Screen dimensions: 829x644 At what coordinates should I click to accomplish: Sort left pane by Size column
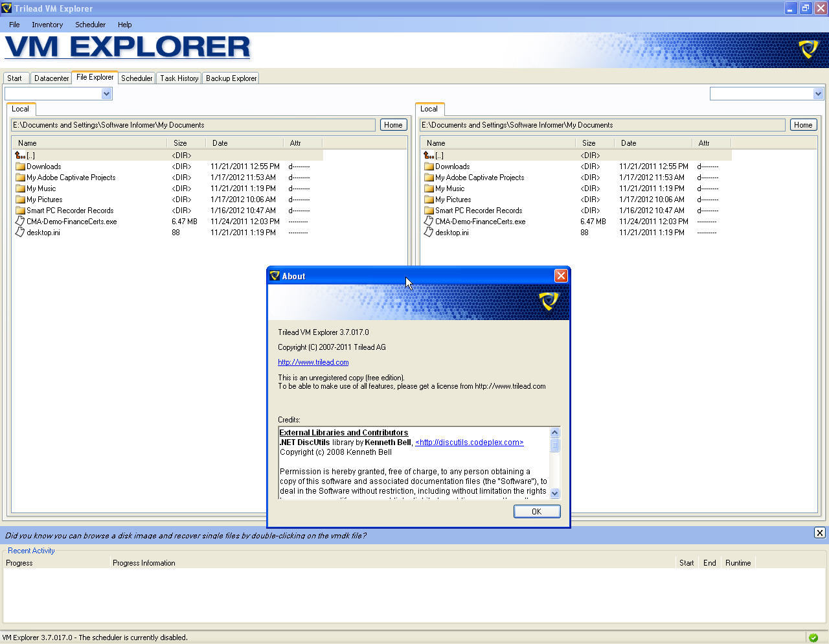click(x=187, y=143)
